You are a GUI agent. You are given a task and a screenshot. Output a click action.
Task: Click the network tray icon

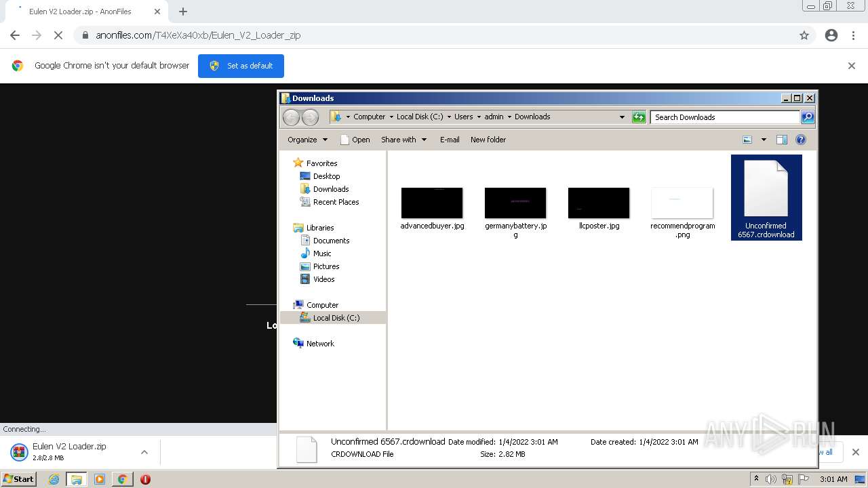coord(787,479)
